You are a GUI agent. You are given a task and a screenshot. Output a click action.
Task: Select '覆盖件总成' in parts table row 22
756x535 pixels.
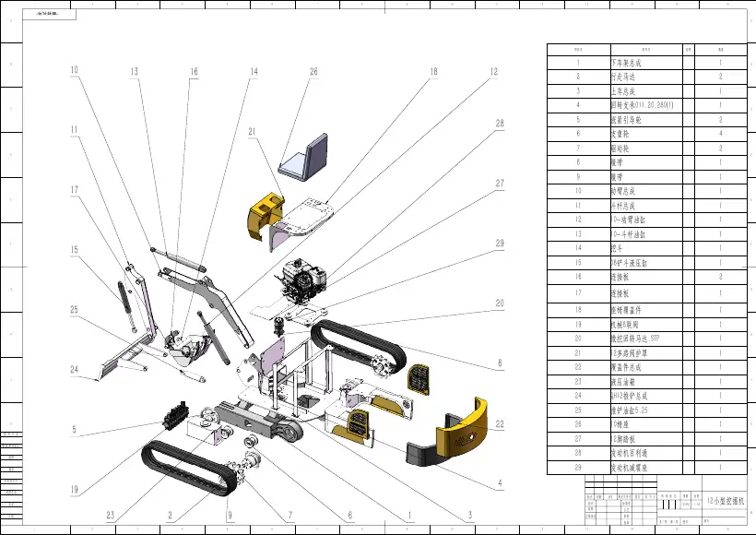tap(626, 367)
